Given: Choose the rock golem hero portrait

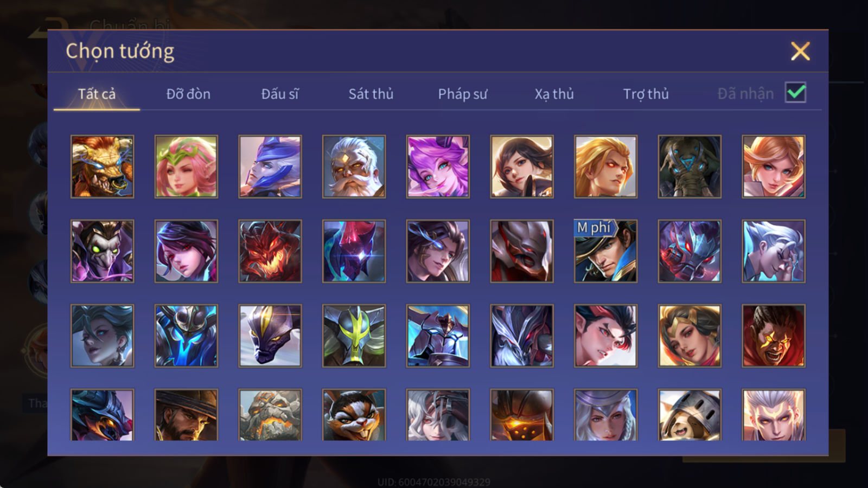Looking at the screenshot, I should (270, 415).
